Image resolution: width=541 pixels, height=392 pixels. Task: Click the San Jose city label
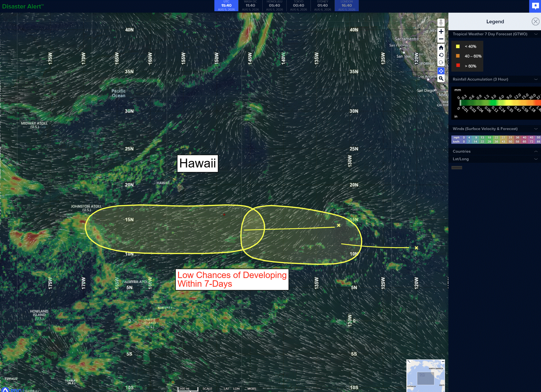pyautogui.click(x=404, y=56)
